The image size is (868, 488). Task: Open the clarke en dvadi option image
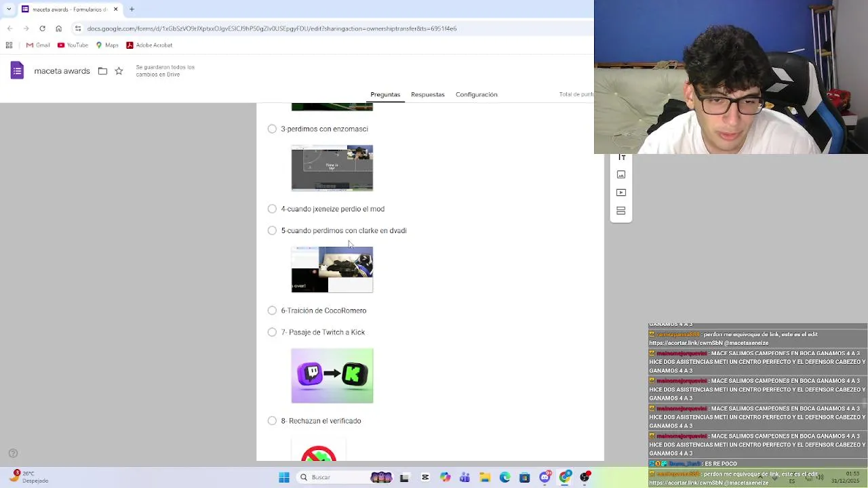pyautogui.click(x=332, y=270)
